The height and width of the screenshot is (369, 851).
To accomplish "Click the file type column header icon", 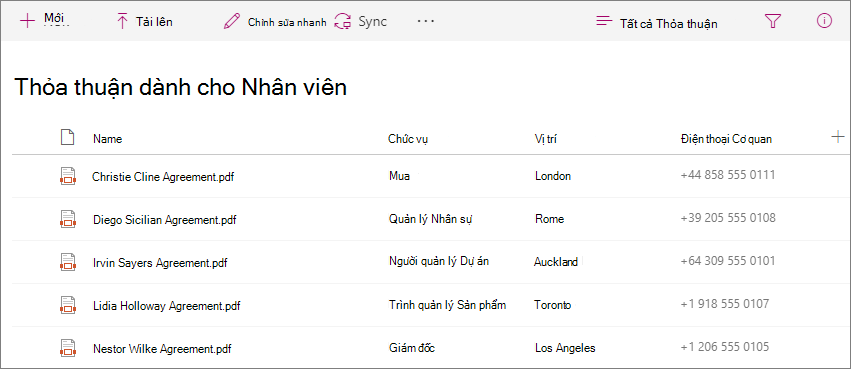I will pyautogui.click(x=67, y=138).
